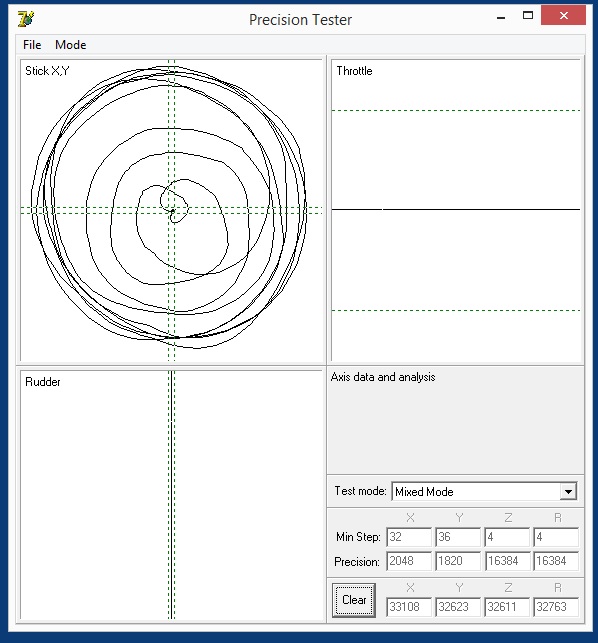
Task: Click the X Precision field showing 2048
Action: pos(409,561)
